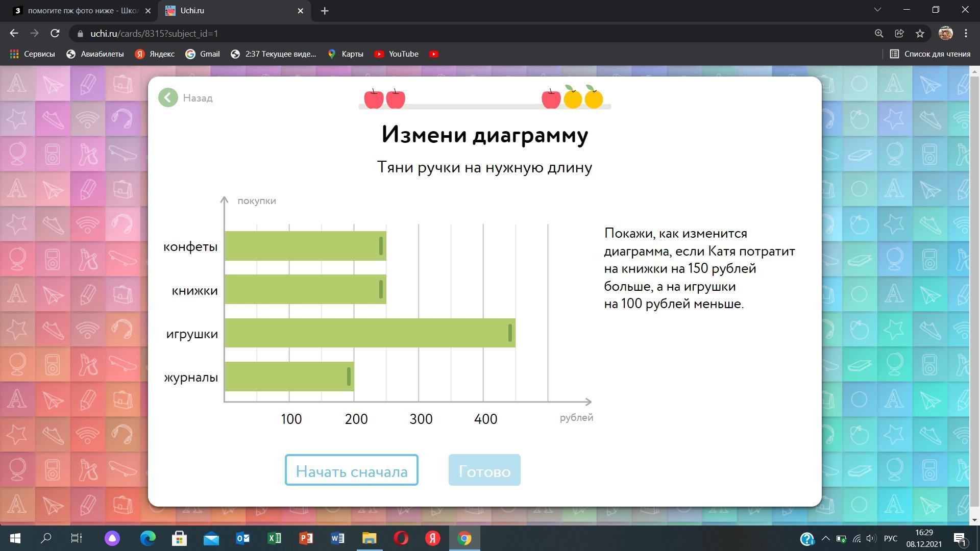The height and width of the screenshot is (551, 980).
Task: Open Chrome three-dot menu
Action: click(966, 33)
